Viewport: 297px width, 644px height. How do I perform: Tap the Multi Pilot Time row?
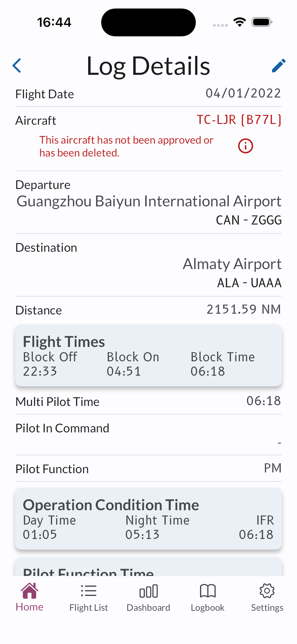[148, 401]
